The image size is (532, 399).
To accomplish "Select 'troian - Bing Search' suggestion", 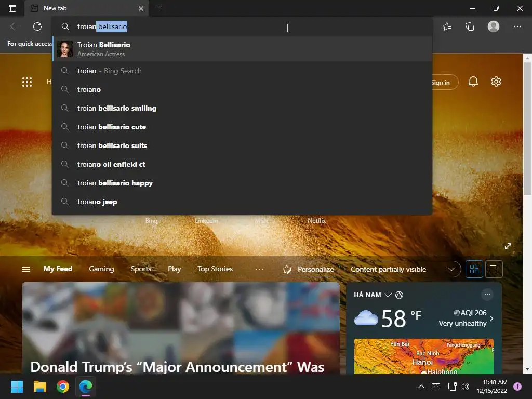I will coord(242,71).
